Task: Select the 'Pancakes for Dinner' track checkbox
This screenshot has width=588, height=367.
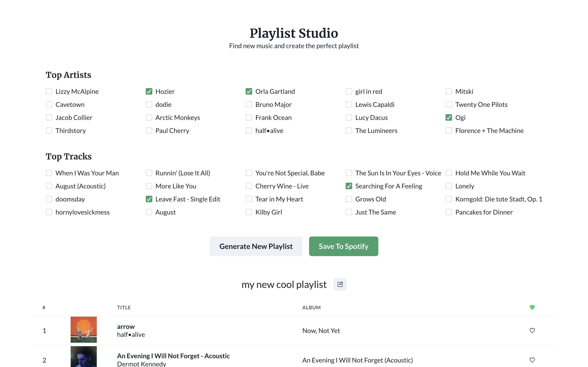Action: pyautogui.click(x=449, y=212)
